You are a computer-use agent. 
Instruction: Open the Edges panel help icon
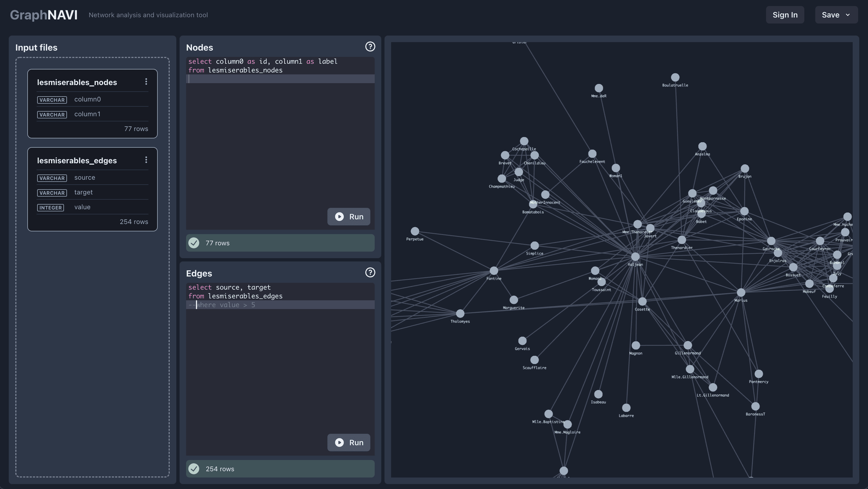pyautogui.click(x=370, y=272)
